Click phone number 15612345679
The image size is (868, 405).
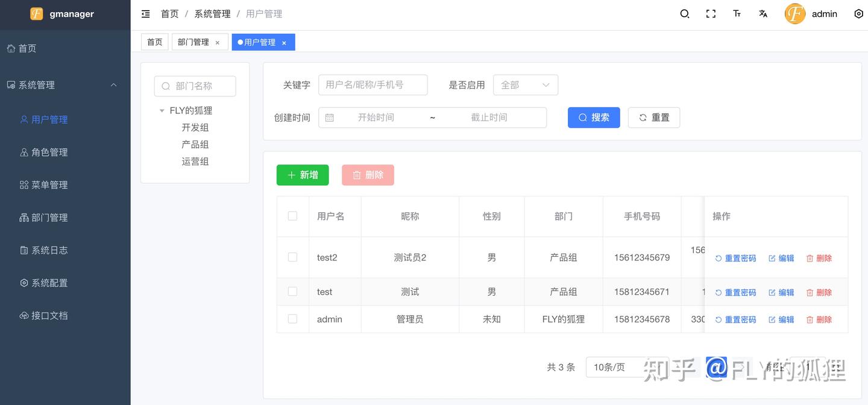click(642, 257)
